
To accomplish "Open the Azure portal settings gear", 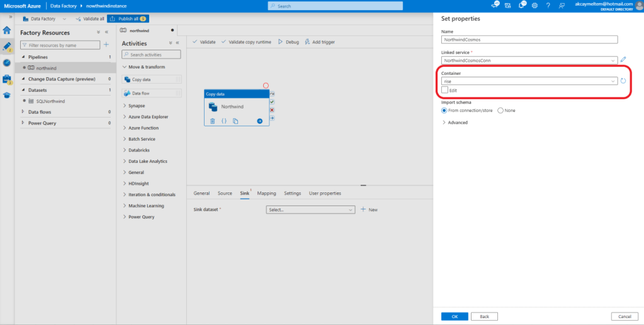I will coord(534,6).
